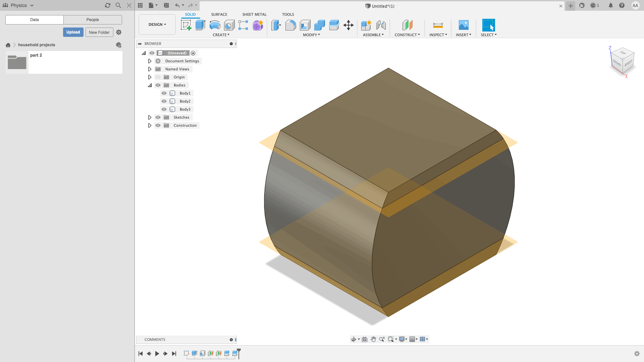Image resolution: width=644 pixels, height=362 pixels.
Task: Play the timeline
Action: point(157,353)
